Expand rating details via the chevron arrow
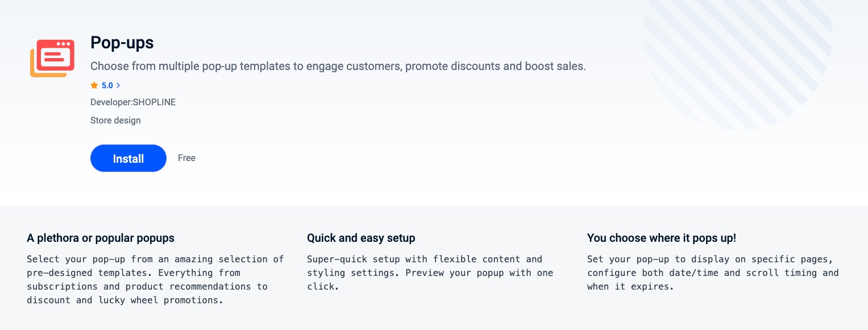868x330 pixels. point(118,85)
